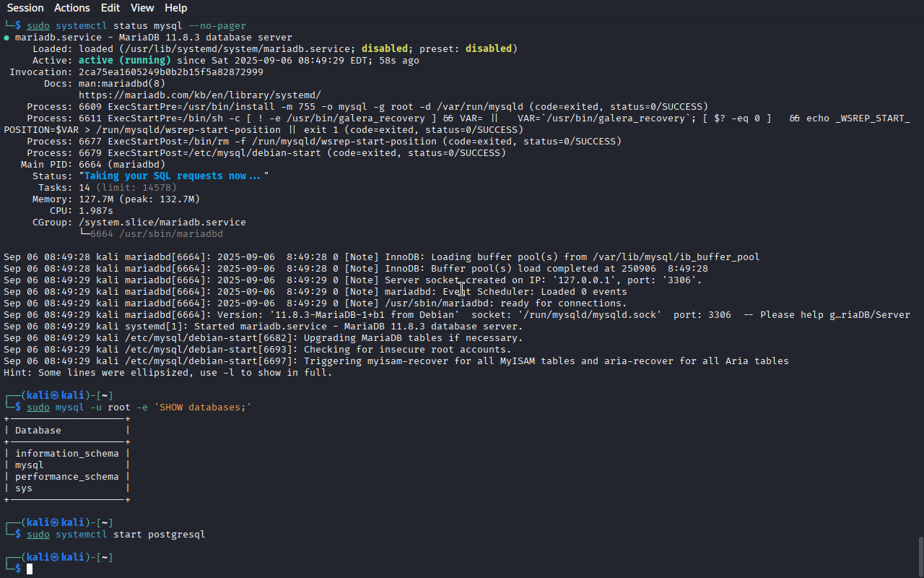The height and width of the screenshot is (578, 924).
Task: Open the Actions menu
Action: point(71,8)
